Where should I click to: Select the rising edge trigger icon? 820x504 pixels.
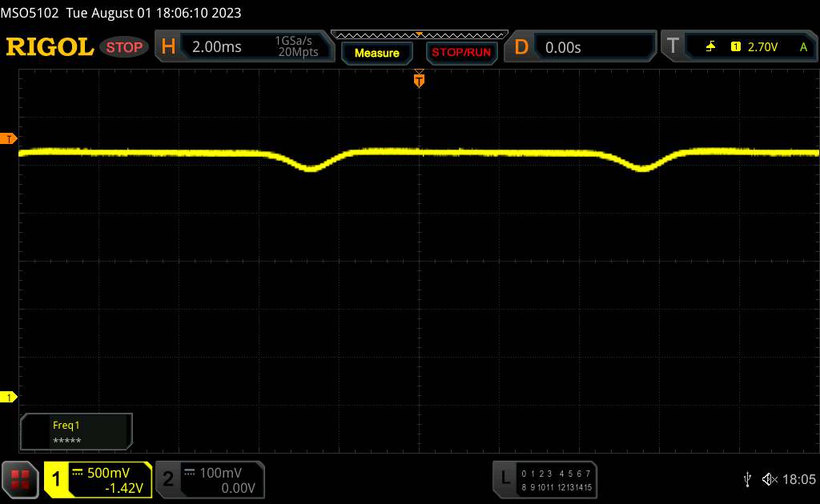pos(710,47)
